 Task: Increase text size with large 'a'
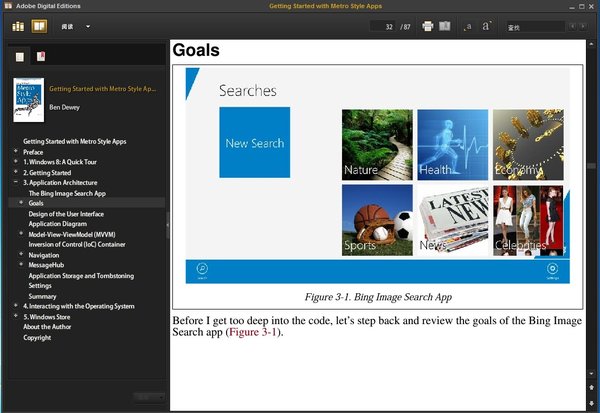coord(486,26)
